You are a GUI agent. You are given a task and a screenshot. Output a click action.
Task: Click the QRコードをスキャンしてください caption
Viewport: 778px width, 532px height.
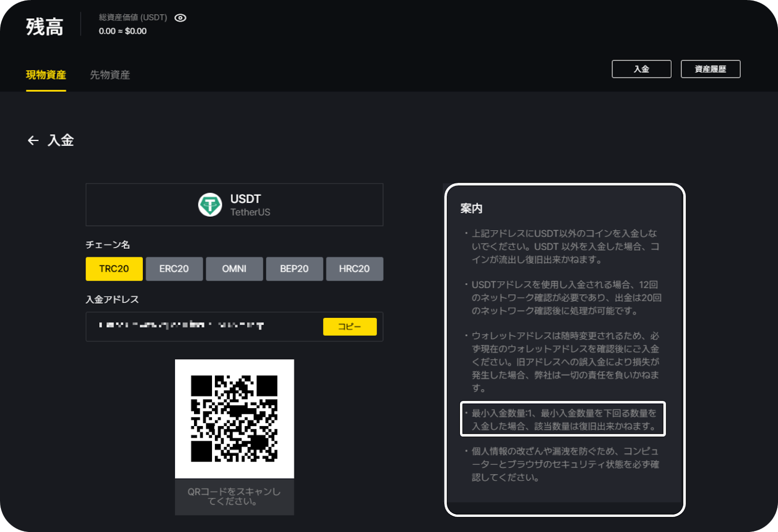[x=234, y=497]
